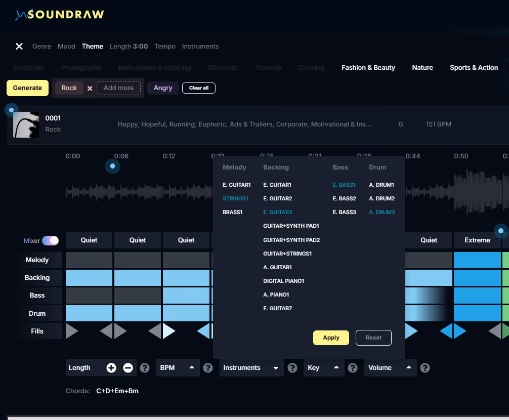This screenshot has width=509, height=420.
Task: Open the Extreme section intensity menu
Action: [477, 240]
